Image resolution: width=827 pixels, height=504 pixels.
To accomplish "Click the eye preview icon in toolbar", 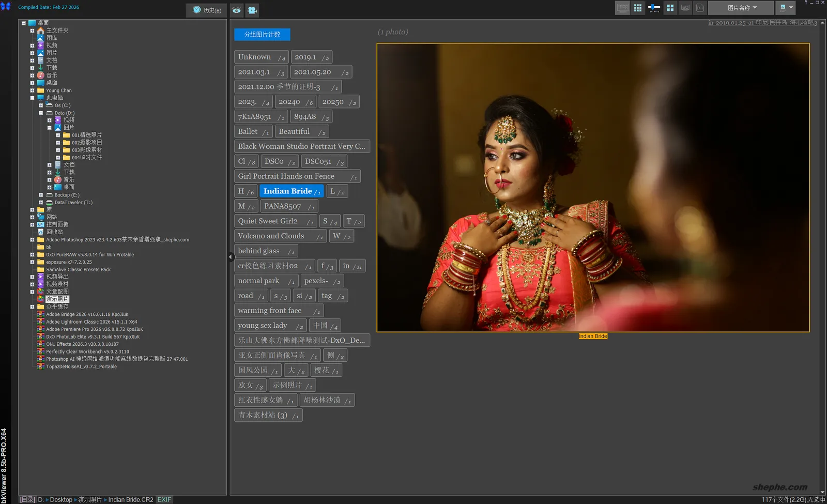I will [236, 10].
